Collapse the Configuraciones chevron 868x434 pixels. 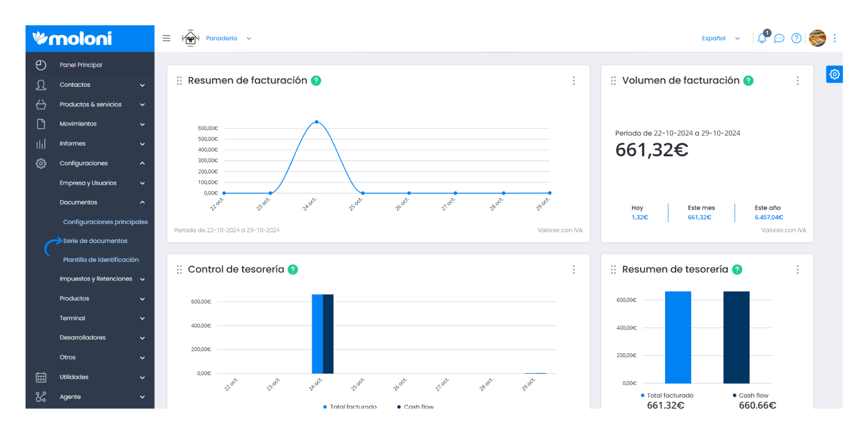142,163
